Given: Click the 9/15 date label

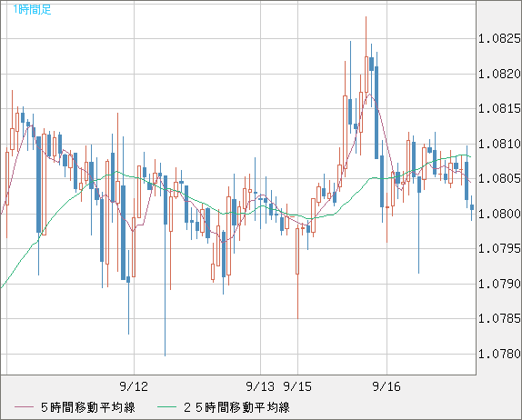Looking at the screenshot, I should point(297,386).
